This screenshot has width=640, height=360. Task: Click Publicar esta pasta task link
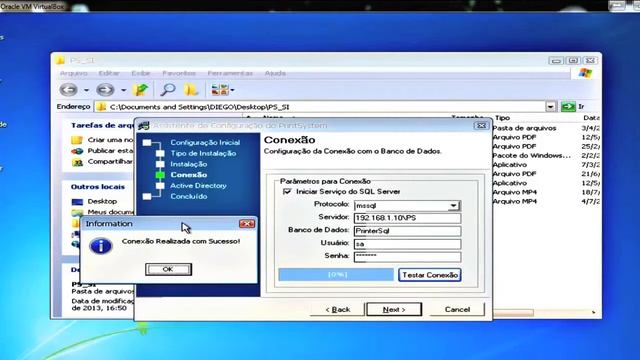coord(110,151)
